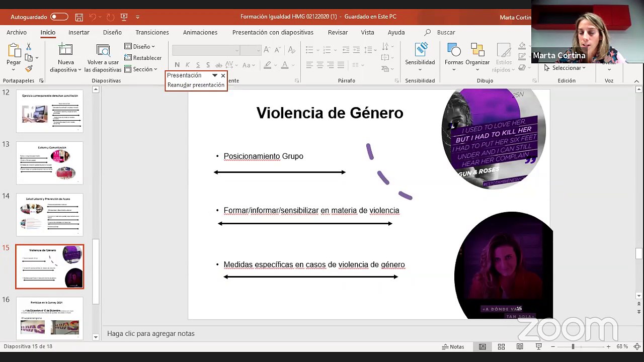The height and width of the screenshot is (362, 644).
Task: Toggle the Notas pane button
Action: pyautogui.click(x=453, y=347)
